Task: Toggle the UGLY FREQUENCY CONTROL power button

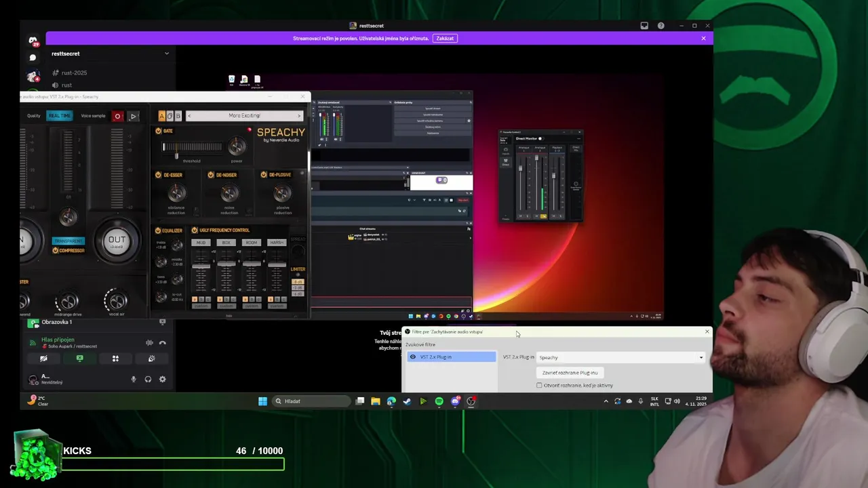Action: 195,230
